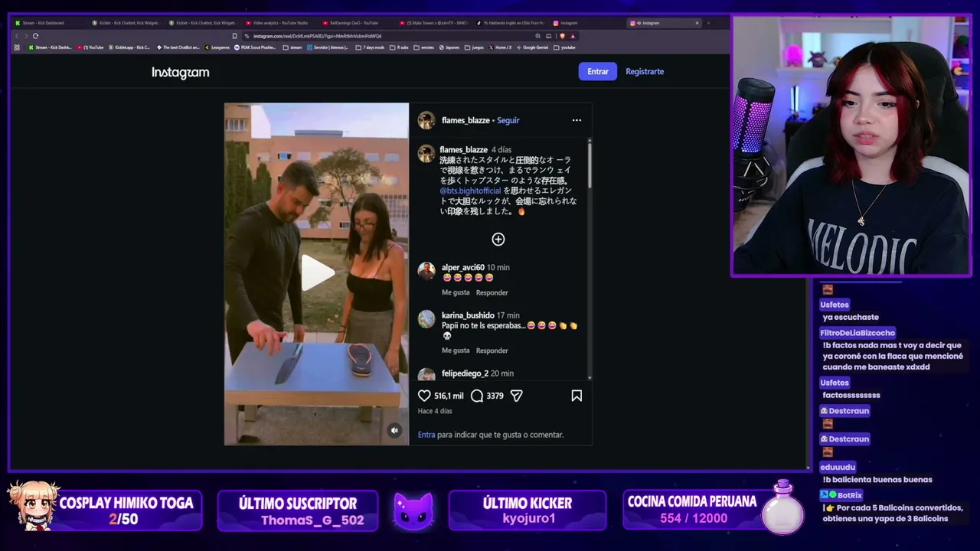
Task: Open the browser zoom indicator icon
Action: 538,36
